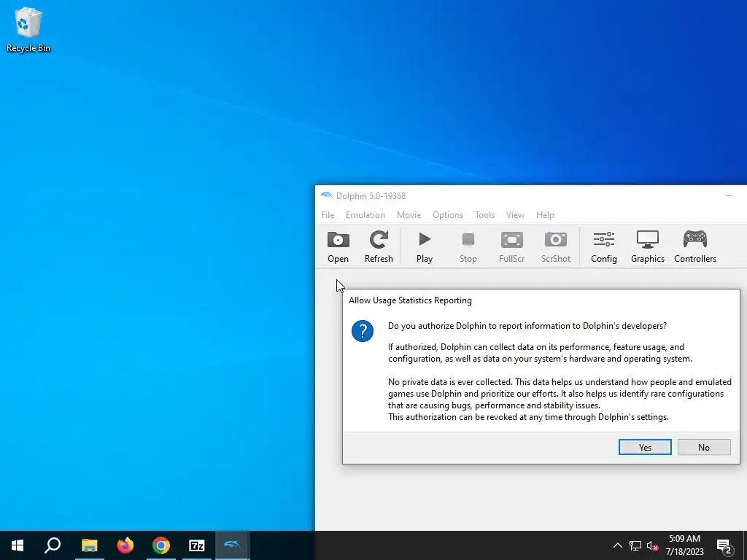747x560 pixels.
Task: Click the FullScr toolbar icon
Action: point(511,246)
